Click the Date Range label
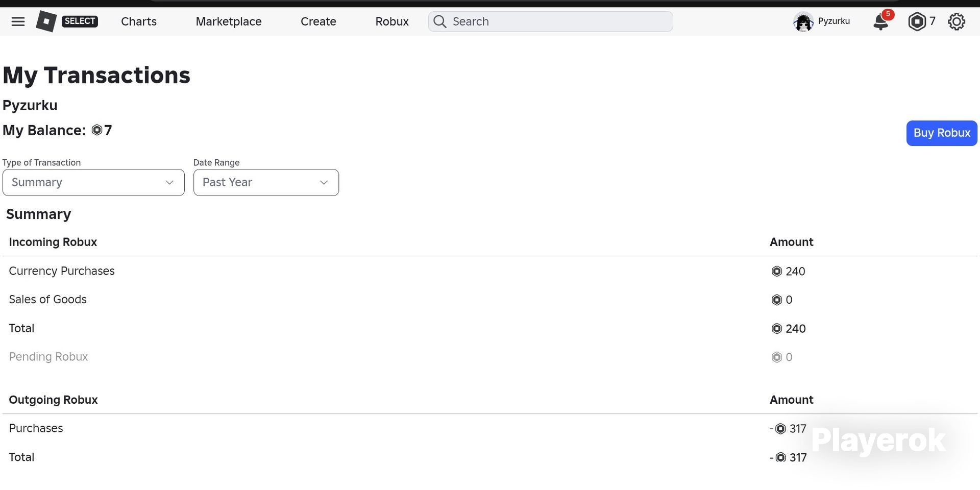The image size is (980, 490). [216, 162]
